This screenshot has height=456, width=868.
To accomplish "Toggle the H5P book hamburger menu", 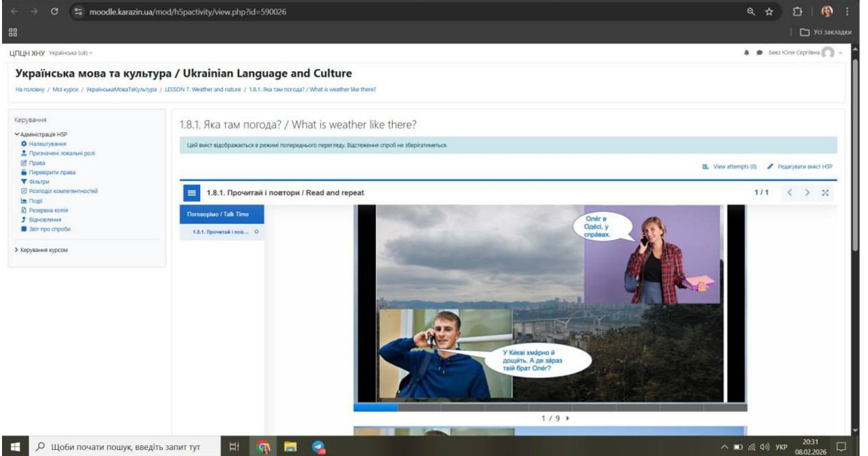I will [x=191, y=193].
